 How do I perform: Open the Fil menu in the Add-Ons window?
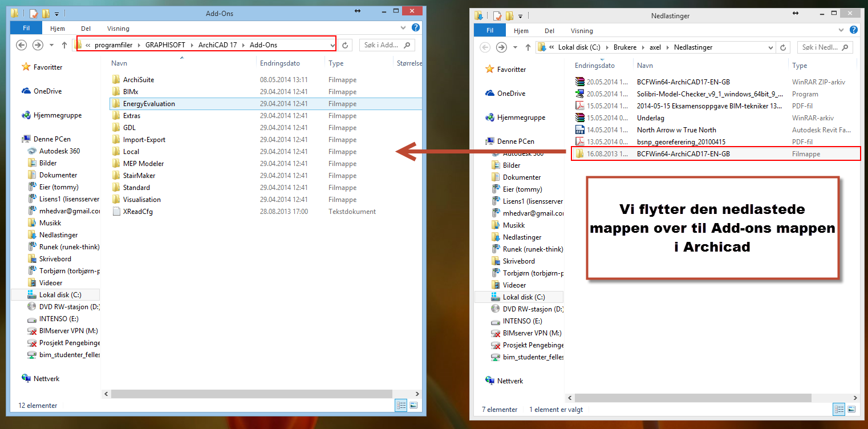click(x=26, y=28)
